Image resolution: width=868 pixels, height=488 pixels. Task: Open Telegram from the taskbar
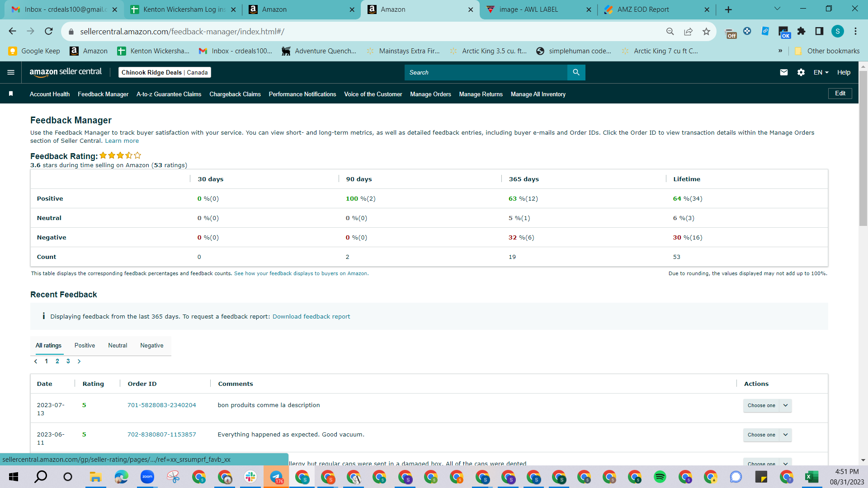coord(276,477)
